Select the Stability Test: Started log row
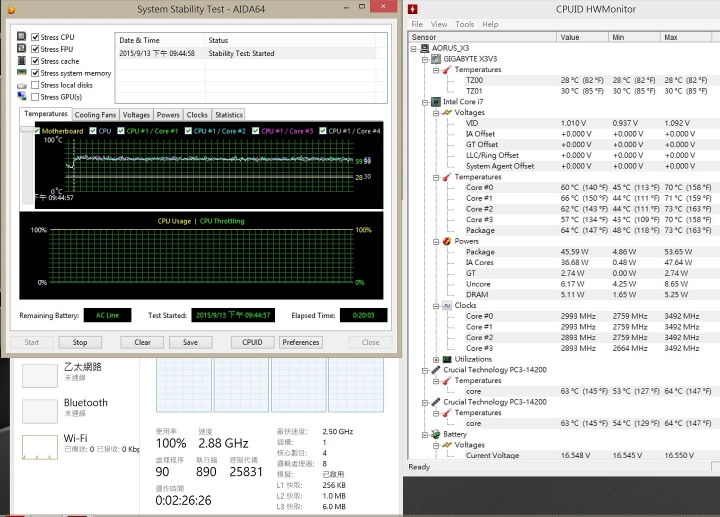 (247, 53)
